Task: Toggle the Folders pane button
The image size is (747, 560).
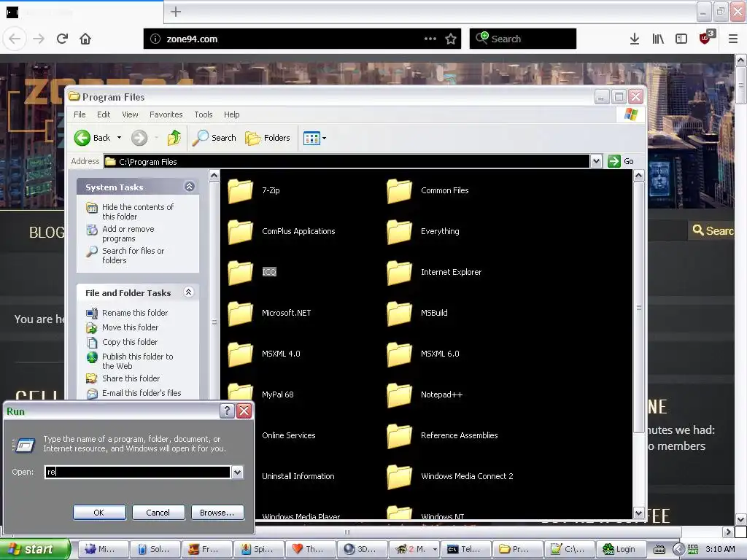Action: (267, 138)
